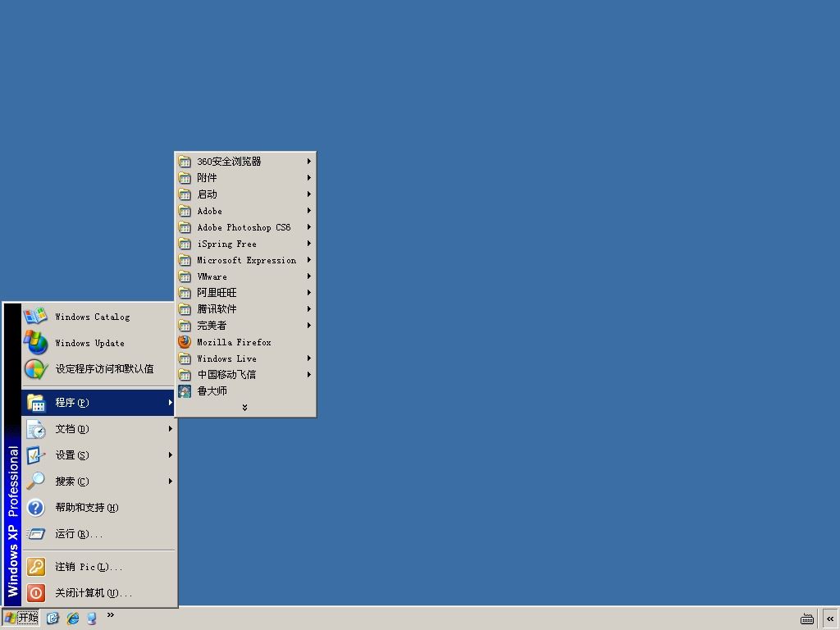Show more programs with double chevron
This screenshot has height=630, width=840.
pyautogui.click(x=244, y=408)
